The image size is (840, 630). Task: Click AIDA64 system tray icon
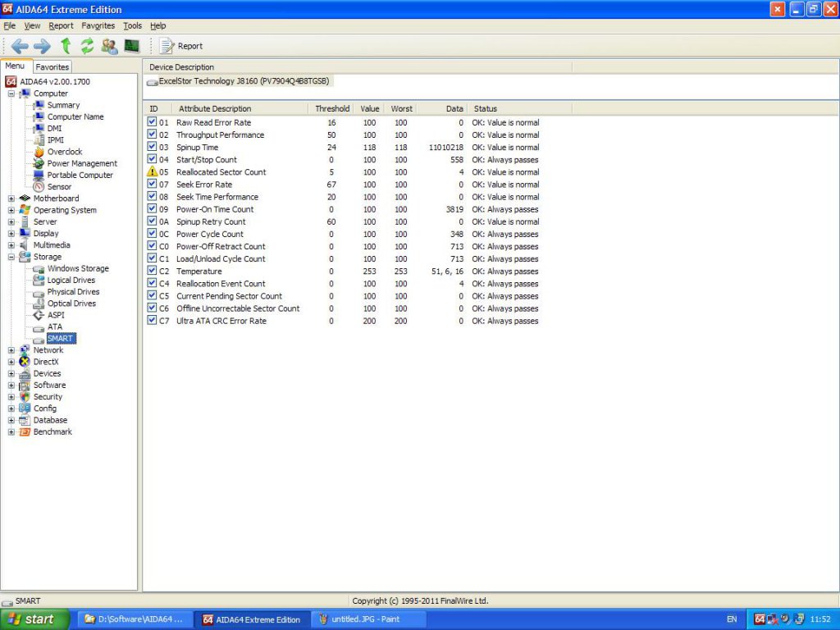point(760,619)
